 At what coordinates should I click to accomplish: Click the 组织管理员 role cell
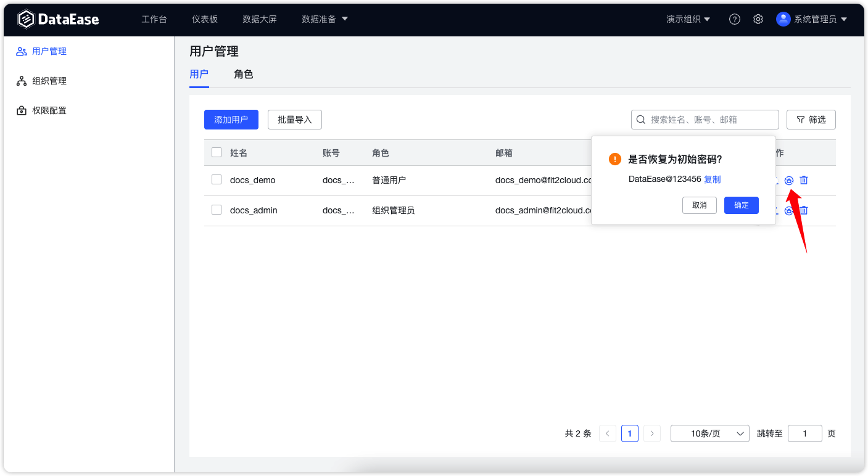click(394, 210)
